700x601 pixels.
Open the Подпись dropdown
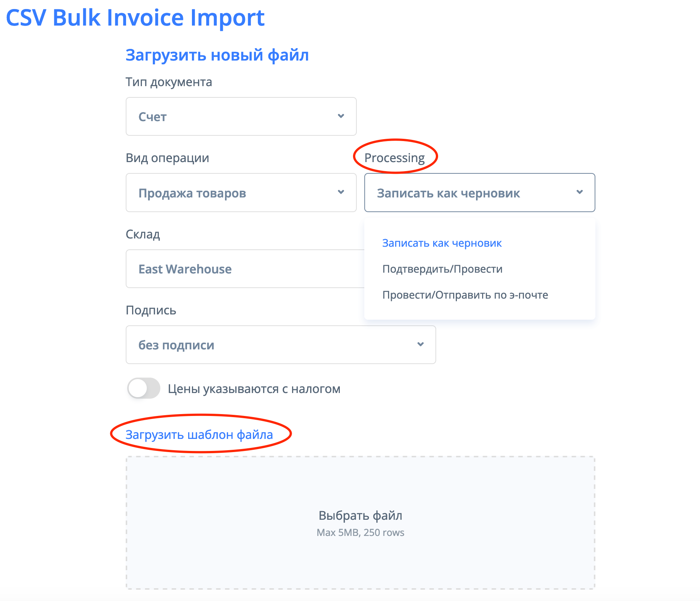coord(280,345)
